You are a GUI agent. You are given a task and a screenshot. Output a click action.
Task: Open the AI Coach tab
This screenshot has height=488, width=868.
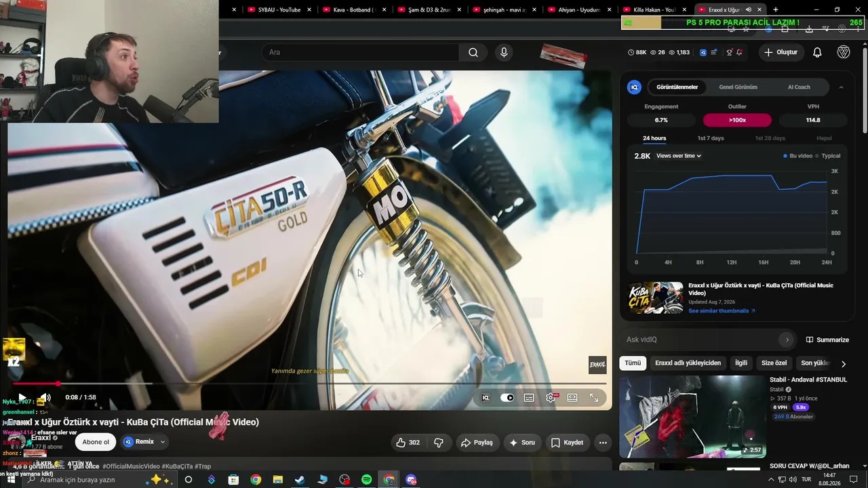(x=799, y=87)
